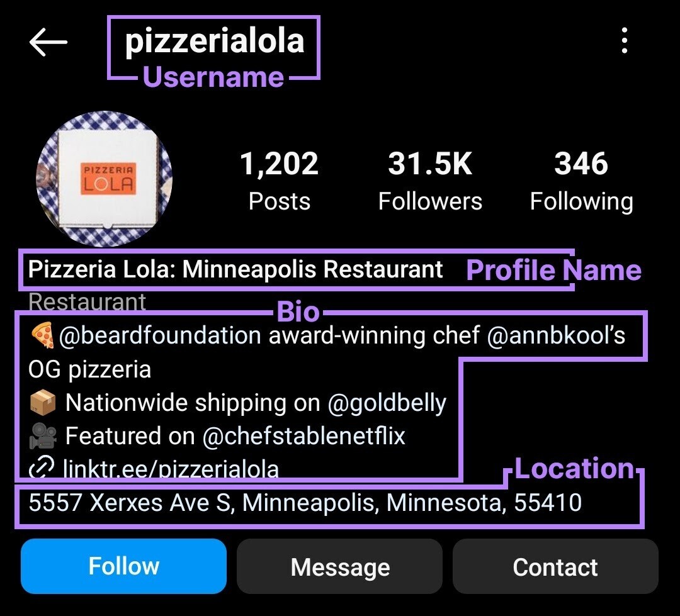Open the Message button to chat
Viewport: 680px width, 616px height.
(339, 566)
